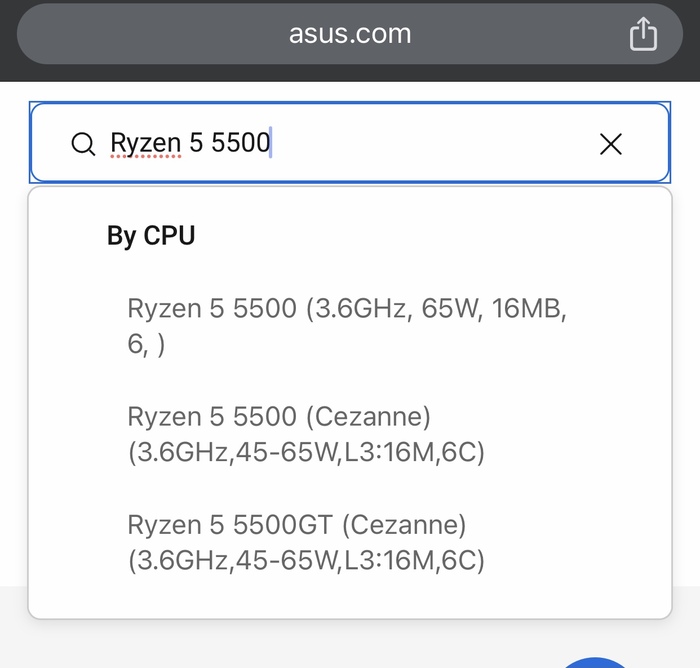Viewport: 700px width, 668px height.
Task: Tap the blue circular button at bottom right
Action: (595, 662)
